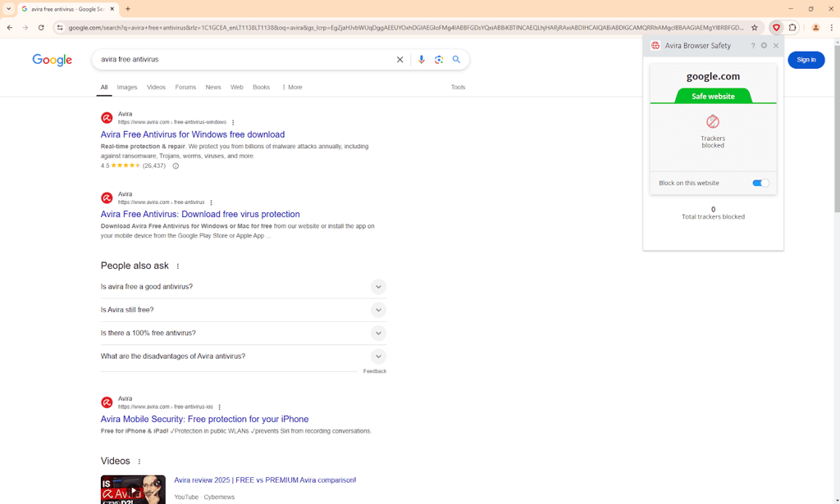Open Avira Browser Safety settings gear
The height and width of the screenshot is (504, 840).
click(x=764, y=45)
